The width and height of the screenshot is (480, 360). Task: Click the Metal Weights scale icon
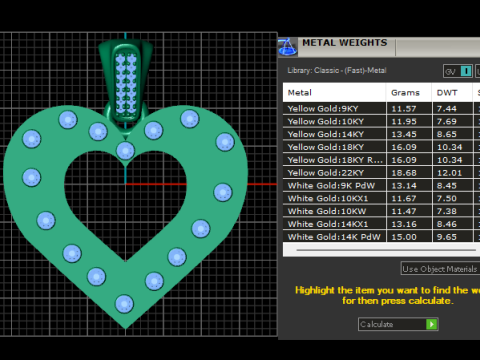[x=287, y=46]
